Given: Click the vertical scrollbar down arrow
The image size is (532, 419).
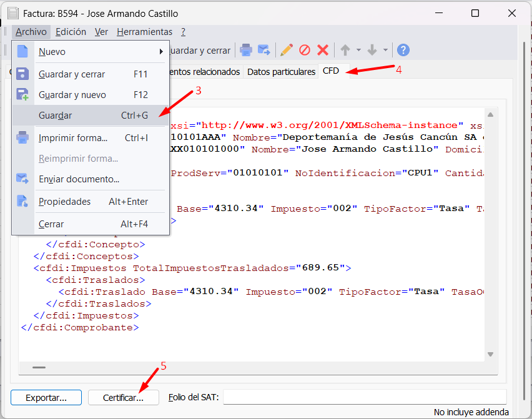Looking at the screenshot, I should click(x=491, y=355).
